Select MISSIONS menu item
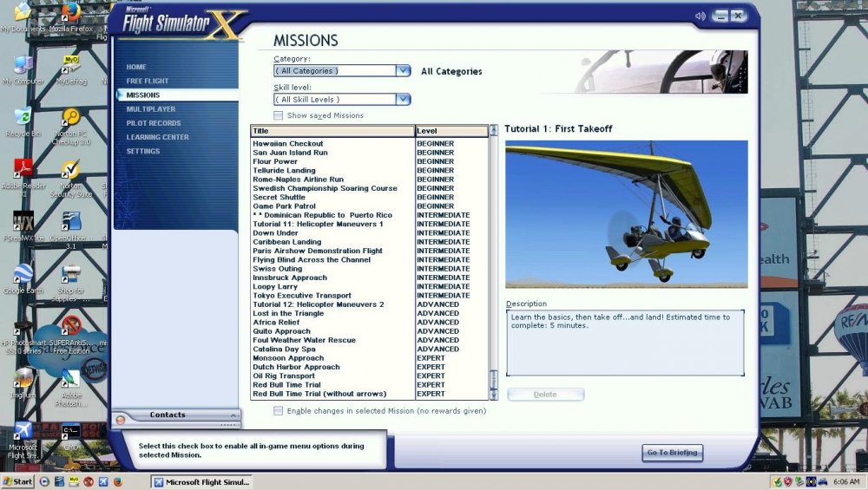This screenshot has width=868, height=490. 143,95
